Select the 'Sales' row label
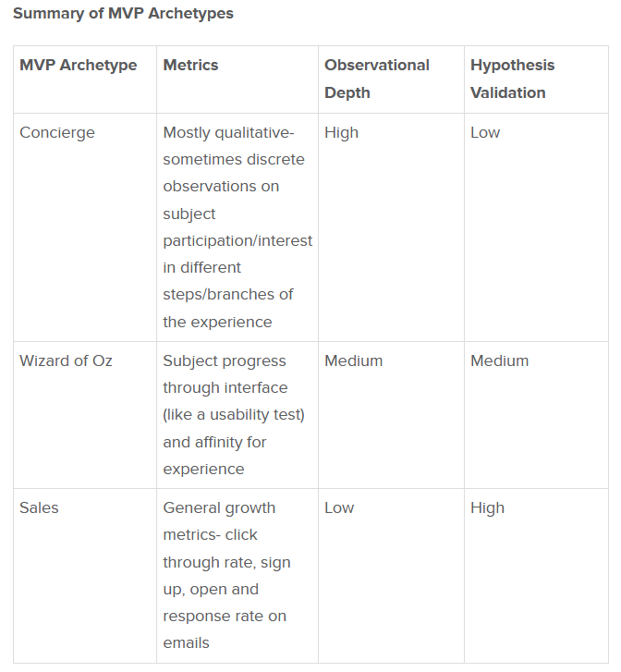The width and height of the screenshot is (621, 672). [x=38, y=507]
